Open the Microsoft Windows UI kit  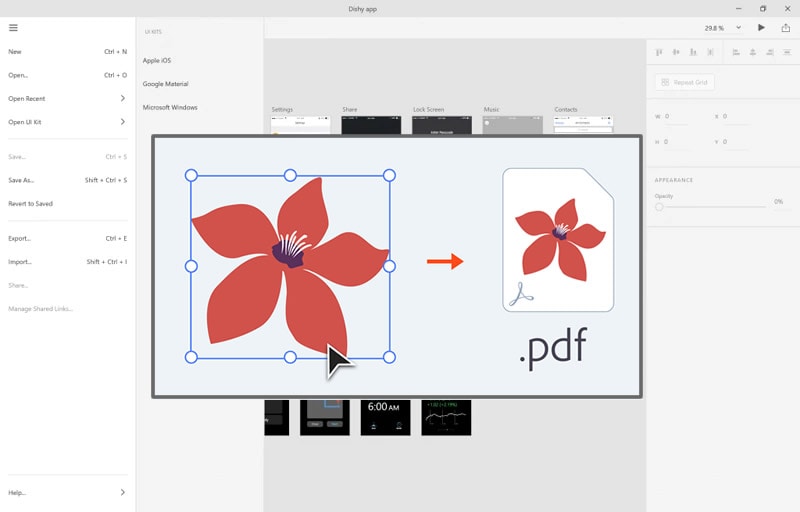[x=170, y=107]
